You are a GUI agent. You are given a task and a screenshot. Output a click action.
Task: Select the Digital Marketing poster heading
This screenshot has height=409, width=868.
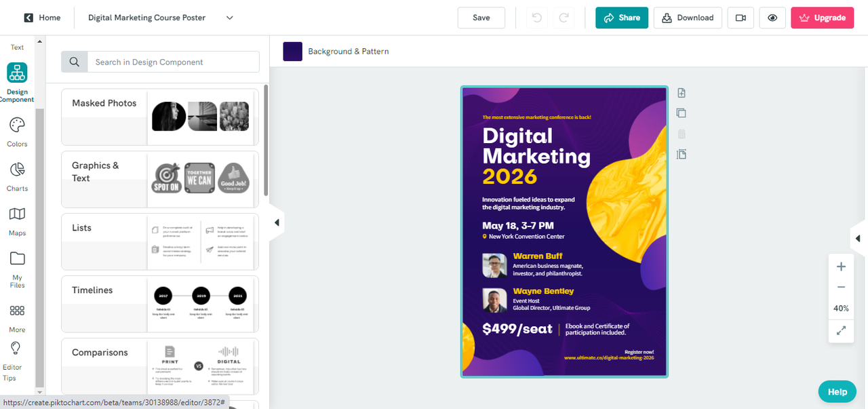pos(536,146)
